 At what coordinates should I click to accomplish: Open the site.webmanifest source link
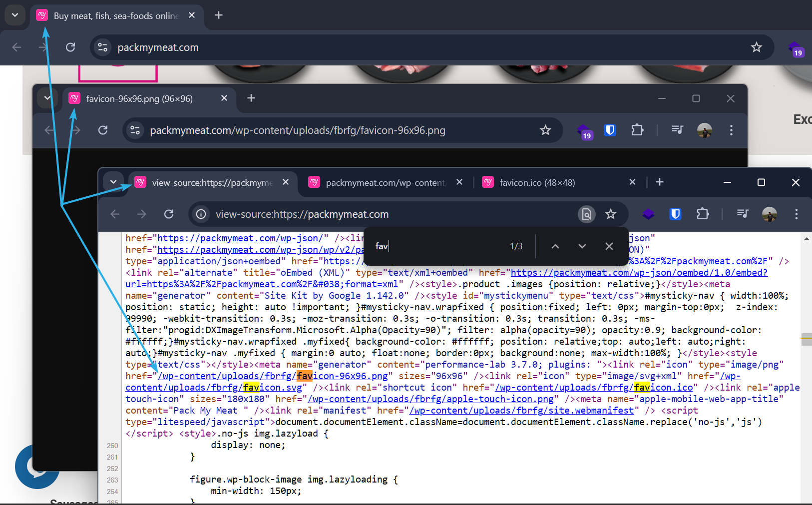pyautogui.click(x=522, y=411)
